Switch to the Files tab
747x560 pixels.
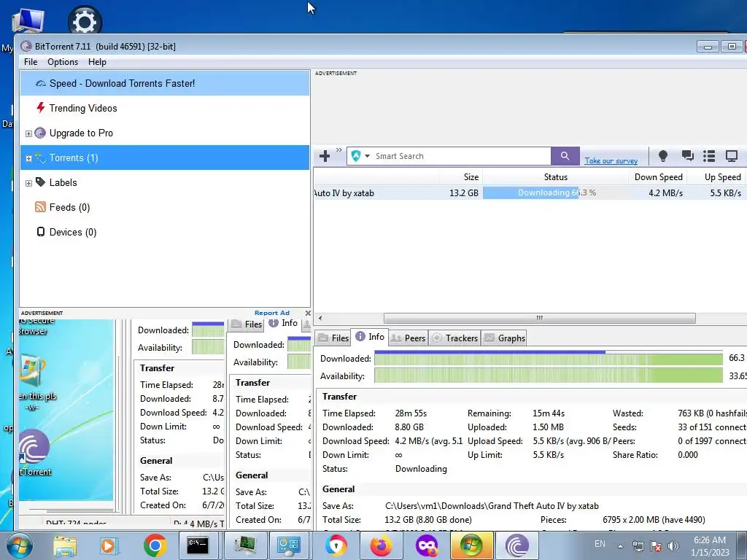pos(333,338)
